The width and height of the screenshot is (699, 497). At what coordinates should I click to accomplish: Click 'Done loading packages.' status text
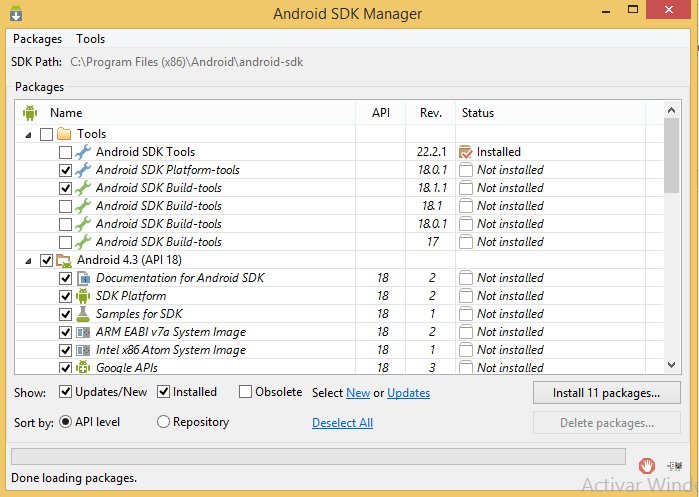74,478
